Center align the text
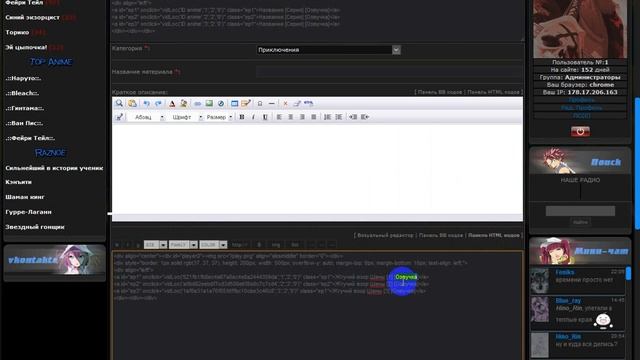The height and width of the screenshot is (360, 640). (x=291, y=117)
